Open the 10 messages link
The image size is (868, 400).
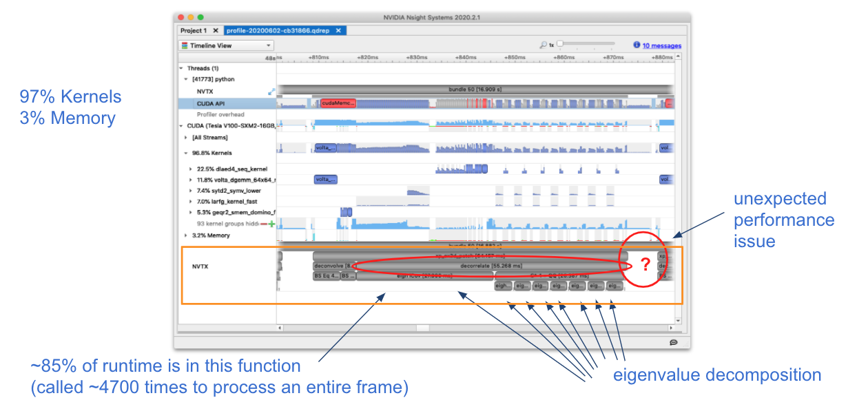click(663, 45)
